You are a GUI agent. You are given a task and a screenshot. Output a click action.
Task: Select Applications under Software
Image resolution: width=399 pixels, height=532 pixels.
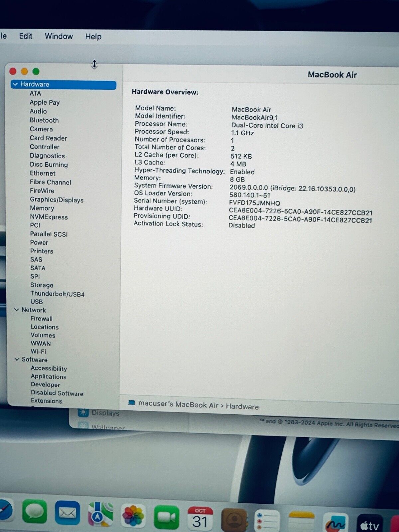[x=49, y=377]
